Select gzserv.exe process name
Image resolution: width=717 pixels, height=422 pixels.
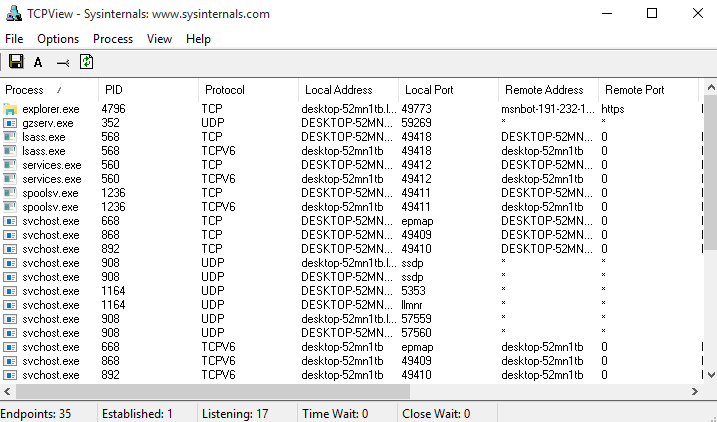tap(48, 123)
